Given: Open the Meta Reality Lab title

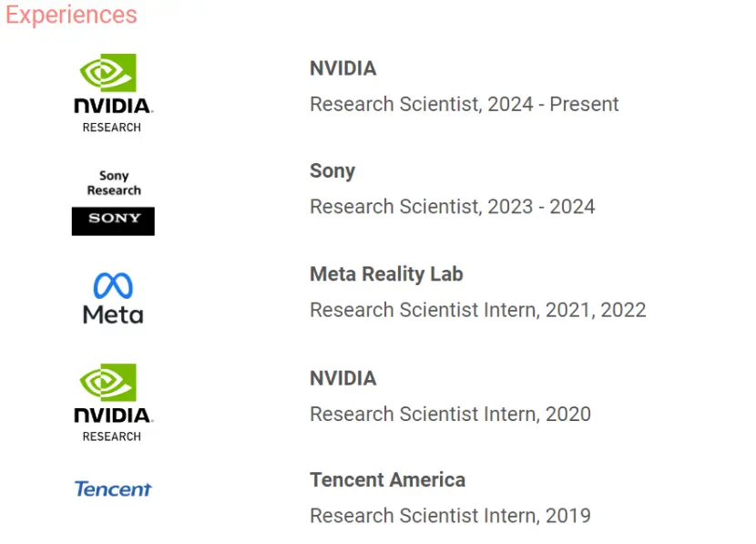Looking at the screenshot, I should pyautogui.click(x=386, y=274).
